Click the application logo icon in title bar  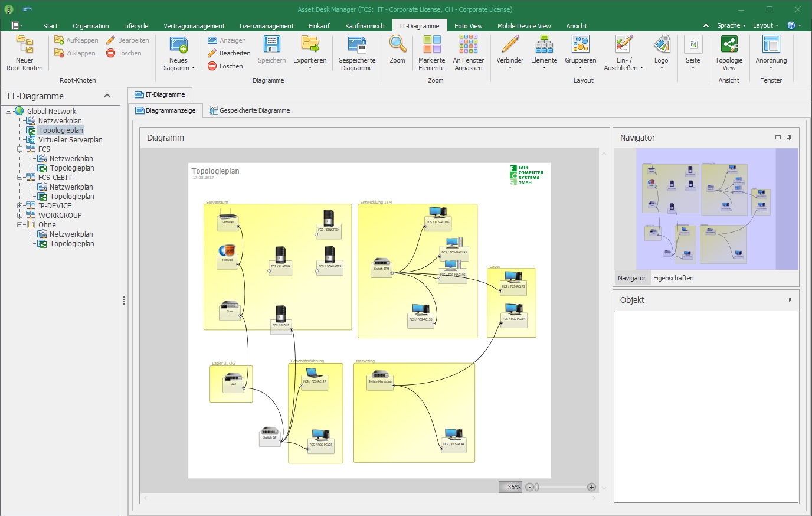[x=9, y=9]
